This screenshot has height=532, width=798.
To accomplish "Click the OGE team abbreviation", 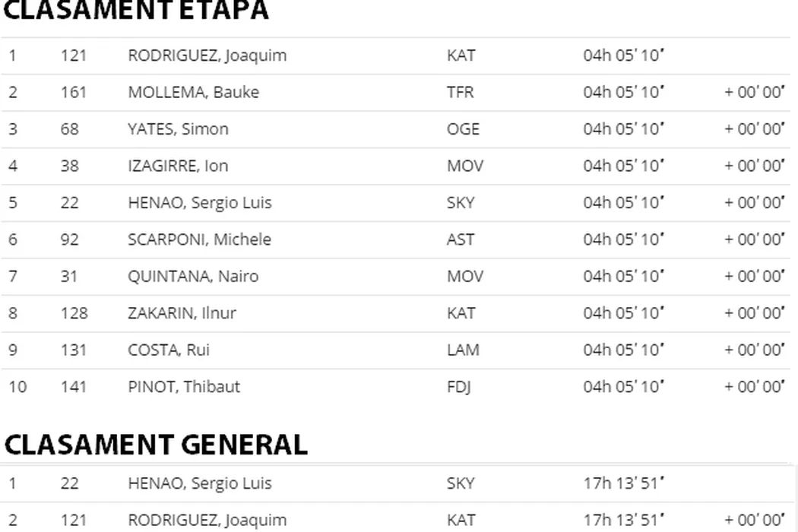I will pyautogui.click(x=463, y=129).
